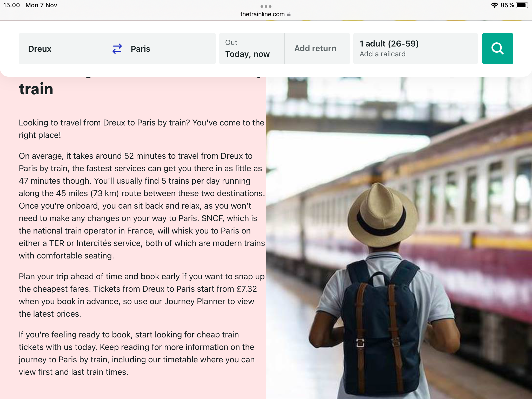Tap the 85% battery percentage text
The height and width of the screenshot is (399, 532).
[x=507, y=5]
